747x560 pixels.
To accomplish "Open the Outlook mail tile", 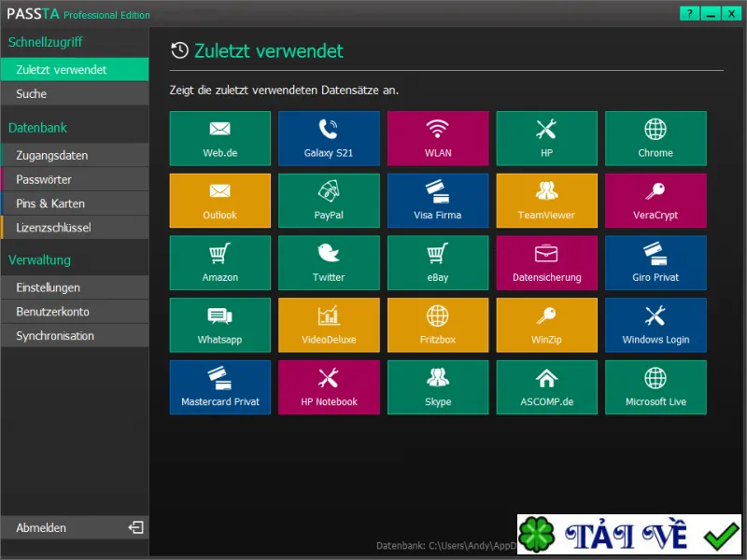I will (x=220, y=201).
